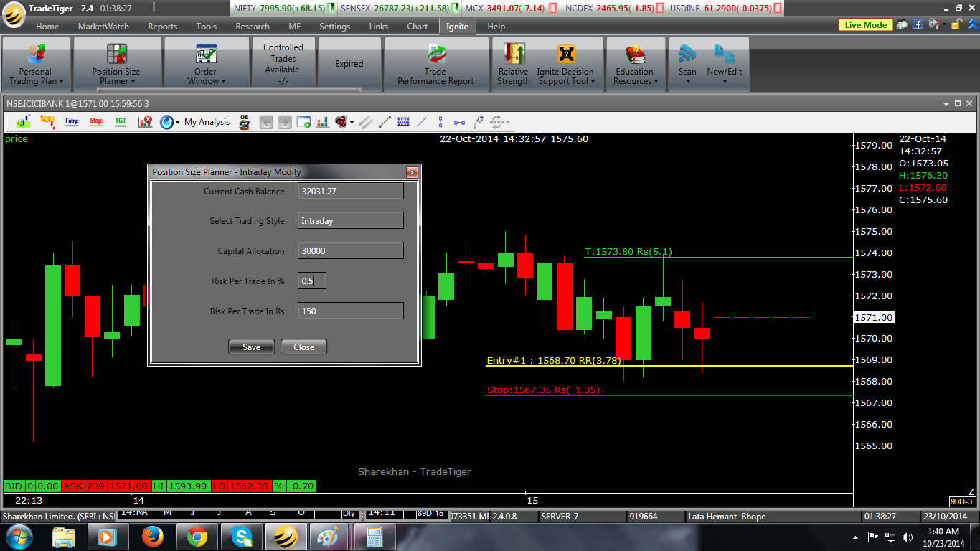Open Firefox from the taskbar
The height and width of the screenshot is (551, 980).
pyautogui.click(x=152, y=537)
